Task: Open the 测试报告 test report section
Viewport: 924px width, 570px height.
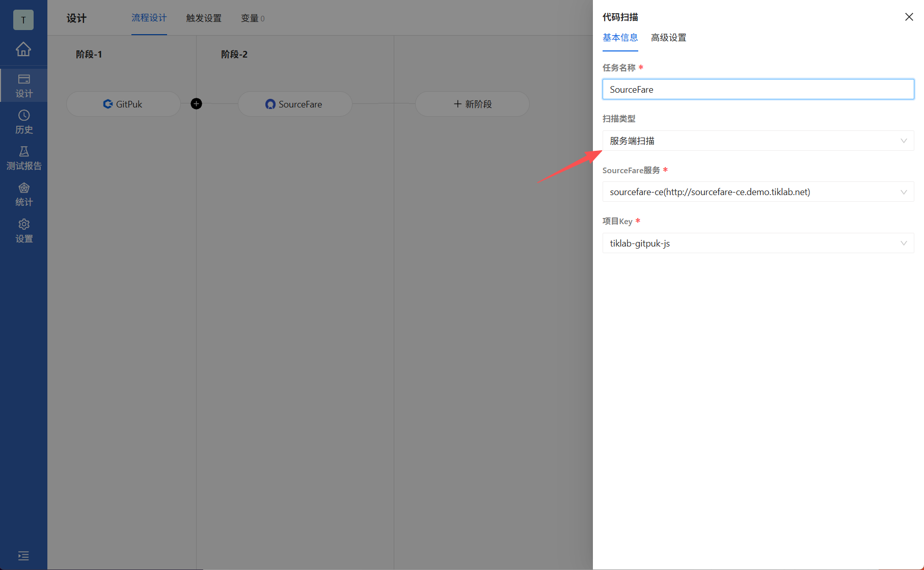Action: pos(23,158)
